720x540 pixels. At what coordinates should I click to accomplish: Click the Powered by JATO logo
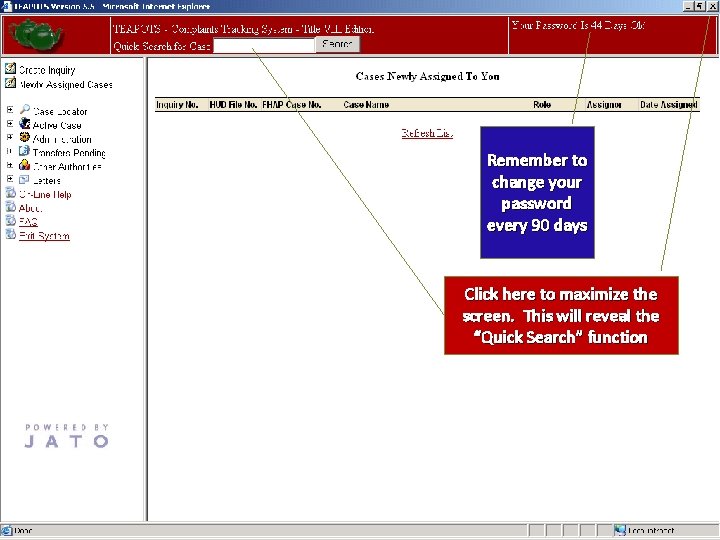pyautogui.click(x=67, y=435)
